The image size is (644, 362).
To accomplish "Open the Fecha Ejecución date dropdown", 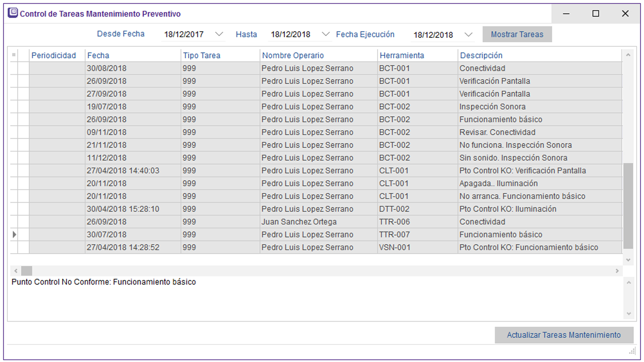I will tap(468, 35).
